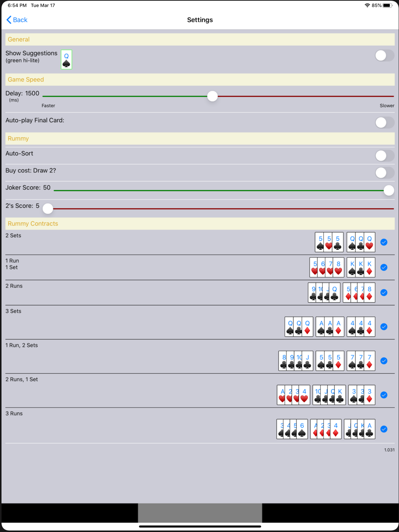Tap the J-Q-K-A clubs run cards

pos(359,429)
